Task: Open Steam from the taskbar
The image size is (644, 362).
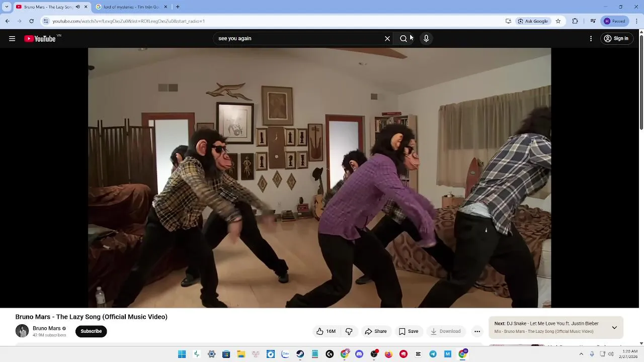Action: click(300, 354)
